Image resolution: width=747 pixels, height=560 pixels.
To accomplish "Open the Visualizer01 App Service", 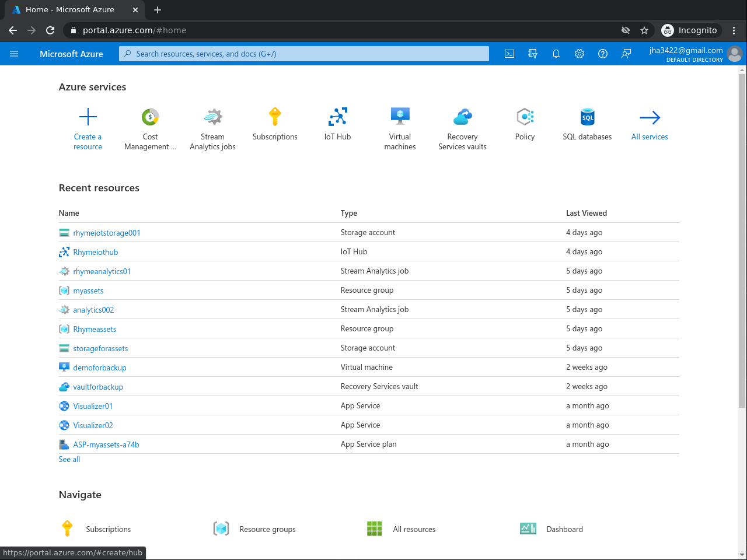I will pyautogui.click(x=93, y=406).
